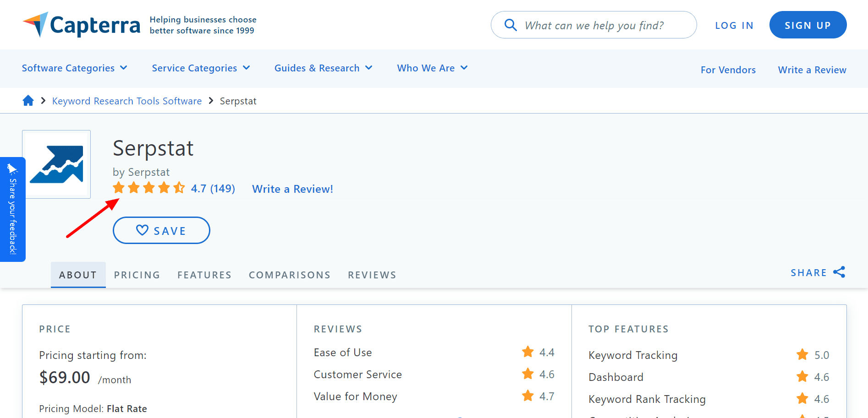868x418 pixels.
Task: Click the Keyword Tracking star icon
Action: point(802,355)
